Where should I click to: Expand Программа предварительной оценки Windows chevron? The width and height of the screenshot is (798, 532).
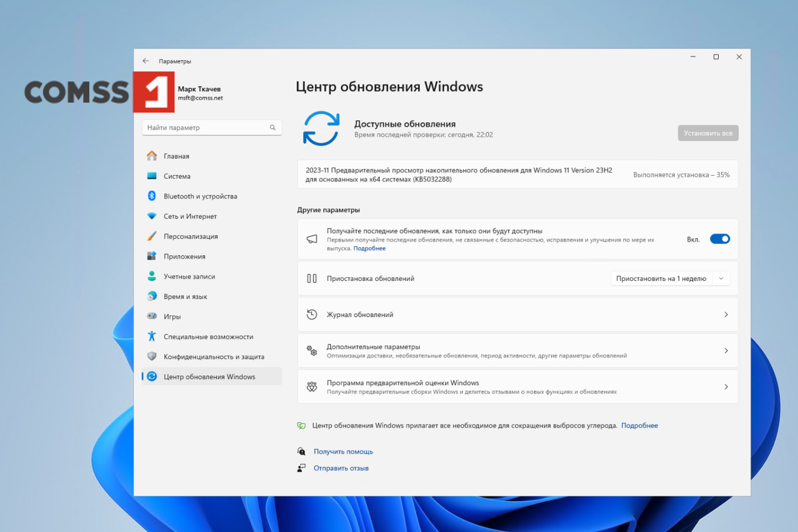click(x=726, y=387)
